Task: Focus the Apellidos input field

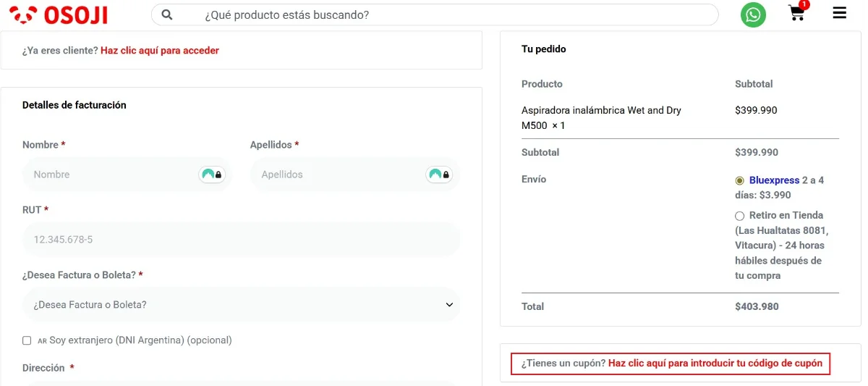Action: click(x=336, y=175)
